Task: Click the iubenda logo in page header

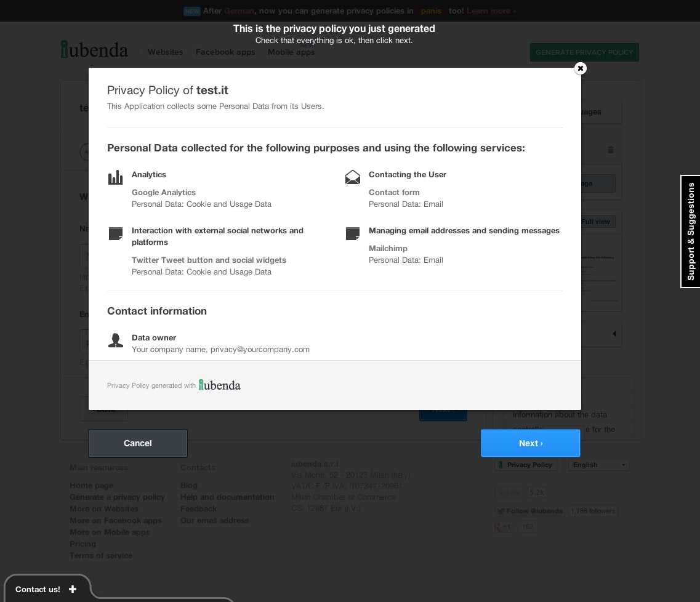Action: tap(94, 49)
